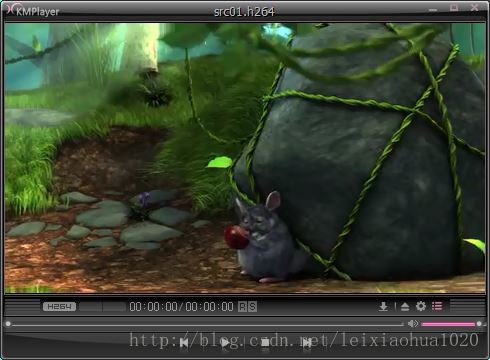The width and height of the screenshot is (490, 360).
Task: Click the seek bar position knob
Action: pyautogui.click(x=8, y=324)
